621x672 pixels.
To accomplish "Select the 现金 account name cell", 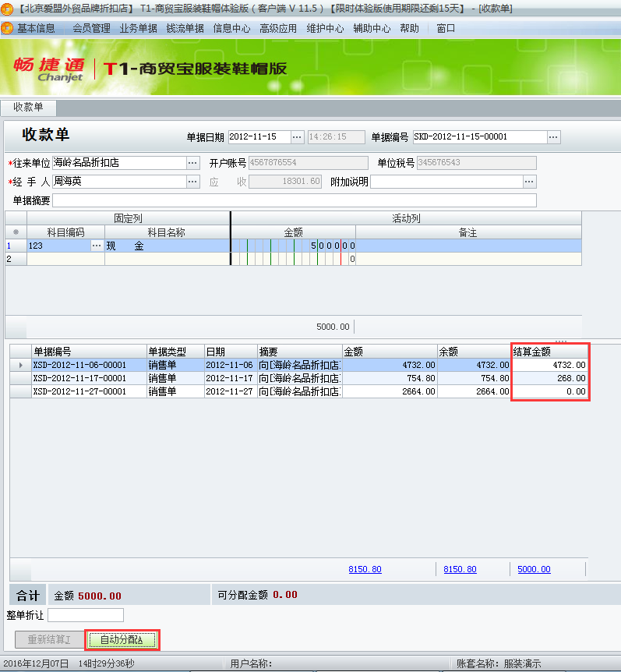I will pos(168,246).
